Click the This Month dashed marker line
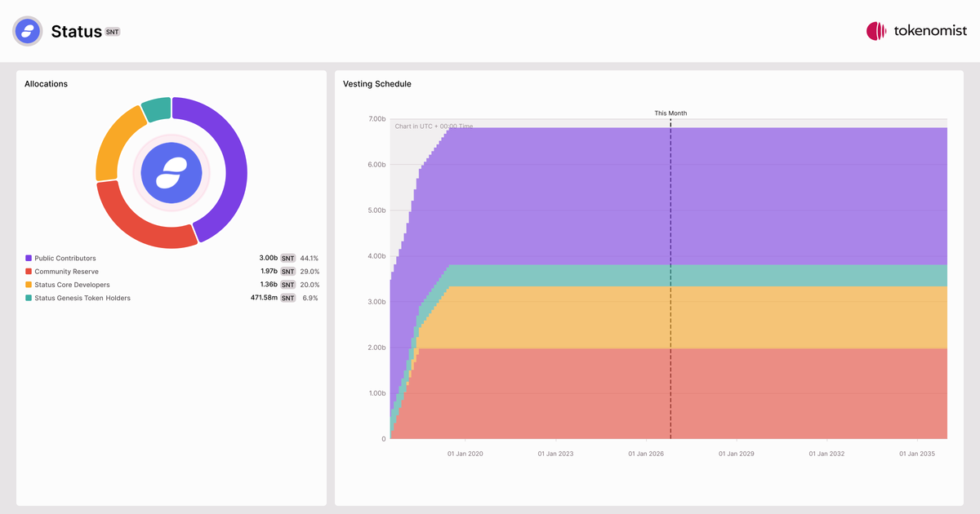Viewport: 980px width, 514px height. click(670, 279)
